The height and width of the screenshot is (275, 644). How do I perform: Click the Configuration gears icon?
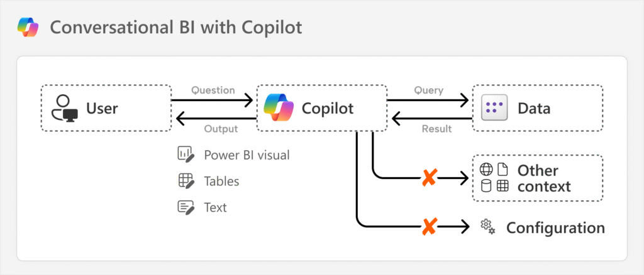487,227
